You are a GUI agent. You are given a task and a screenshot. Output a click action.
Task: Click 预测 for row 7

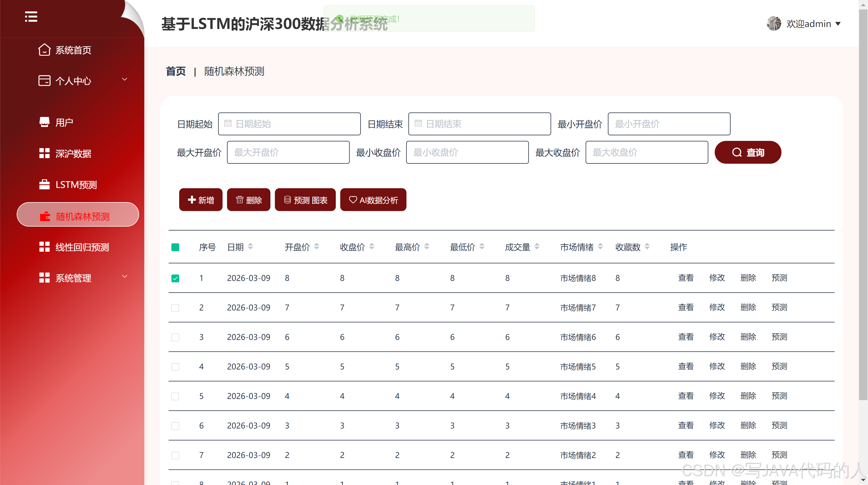pos(779,455)
